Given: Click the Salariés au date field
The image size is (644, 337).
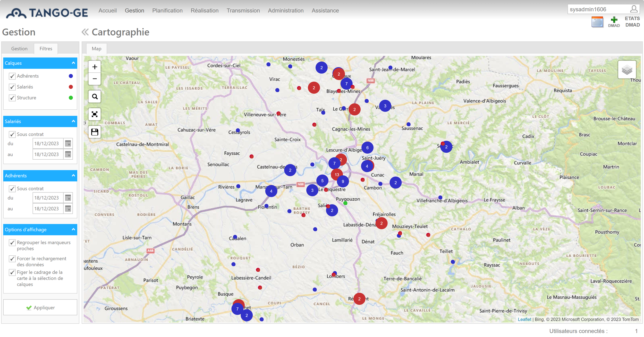Looking at the screenshot, I should click(48, 154).
